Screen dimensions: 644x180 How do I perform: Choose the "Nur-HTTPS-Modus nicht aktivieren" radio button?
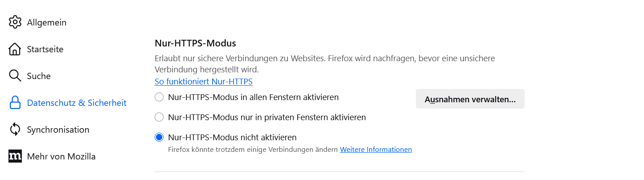point(159,137)
